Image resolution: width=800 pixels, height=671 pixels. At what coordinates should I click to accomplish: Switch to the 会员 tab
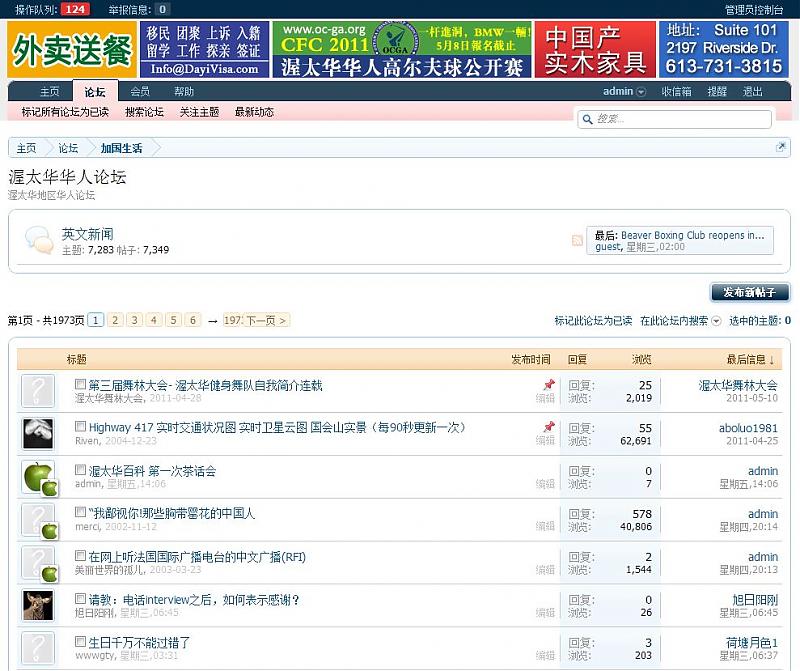click(140, 92)
